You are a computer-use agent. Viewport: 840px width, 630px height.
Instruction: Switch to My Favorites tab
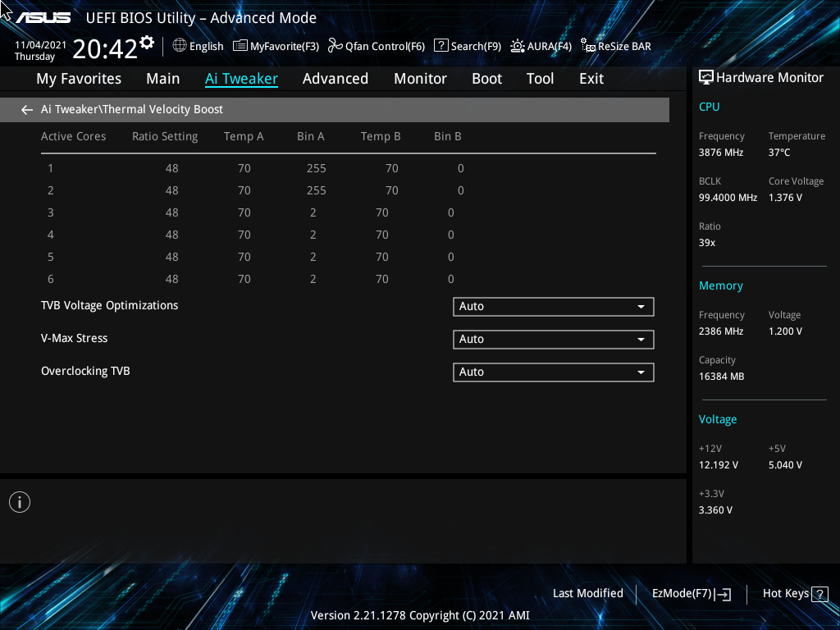point(79,79)
